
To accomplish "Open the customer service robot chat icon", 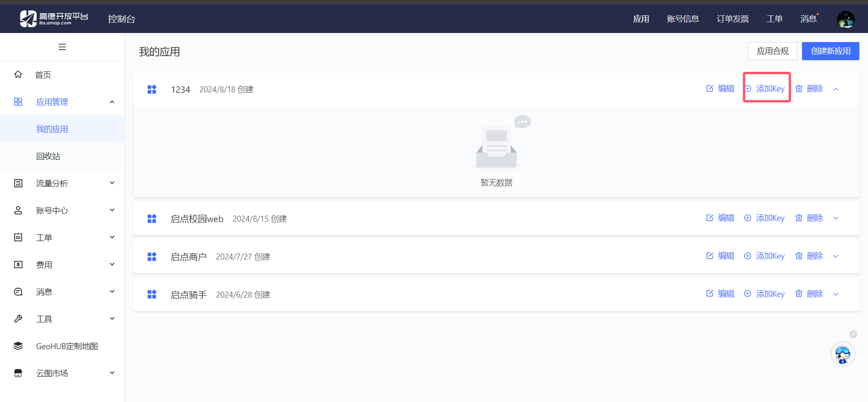I will [842, 354].
